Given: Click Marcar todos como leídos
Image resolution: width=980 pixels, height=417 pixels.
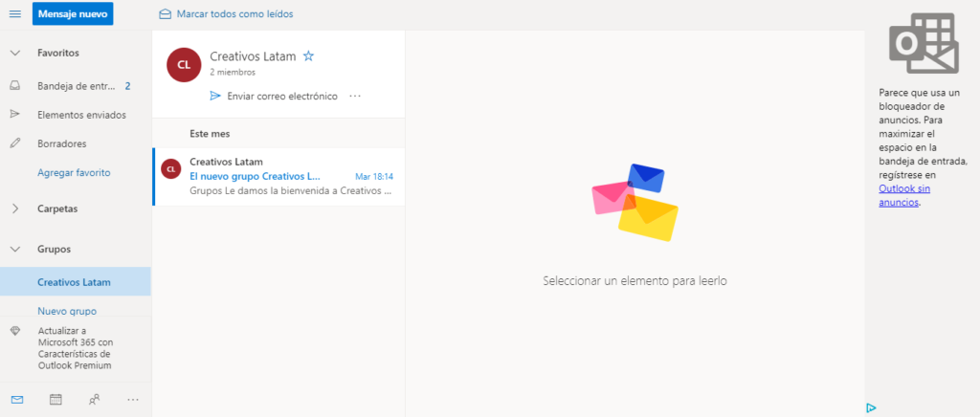Looking at the screenshot, I should (x=234, y=13).
